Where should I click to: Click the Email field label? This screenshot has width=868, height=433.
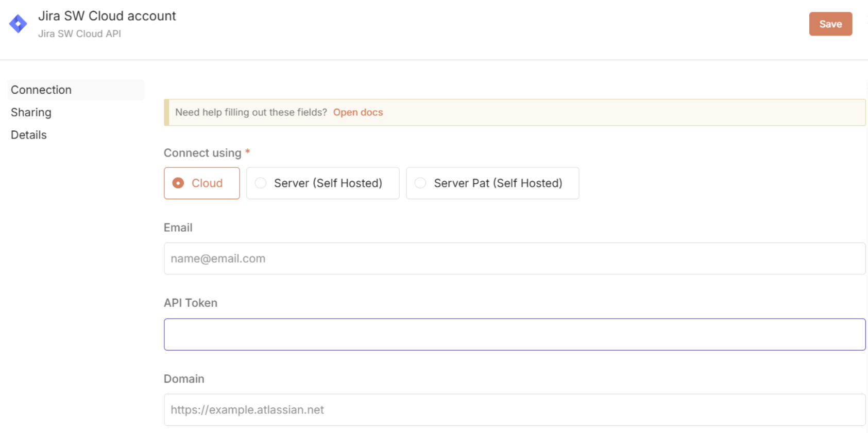(178, 228)
